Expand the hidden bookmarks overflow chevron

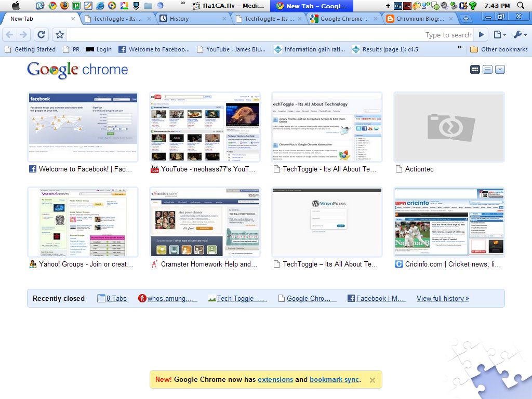tap(460, 47)
